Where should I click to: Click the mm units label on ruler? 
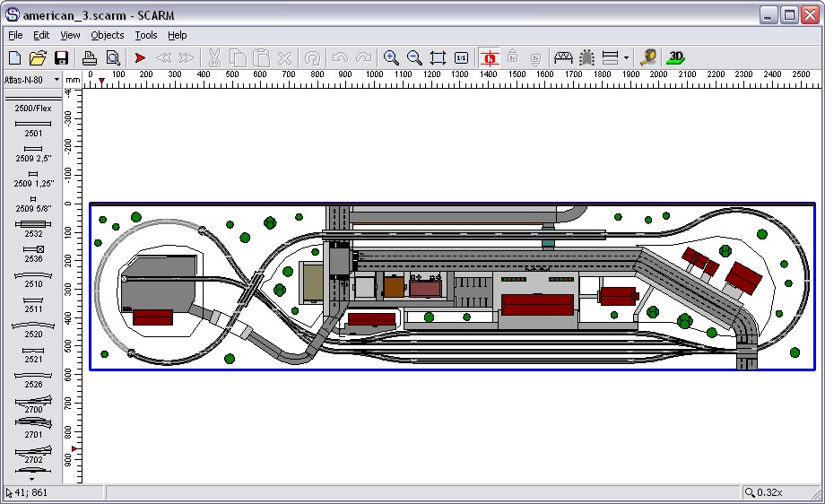coord(73,80)
